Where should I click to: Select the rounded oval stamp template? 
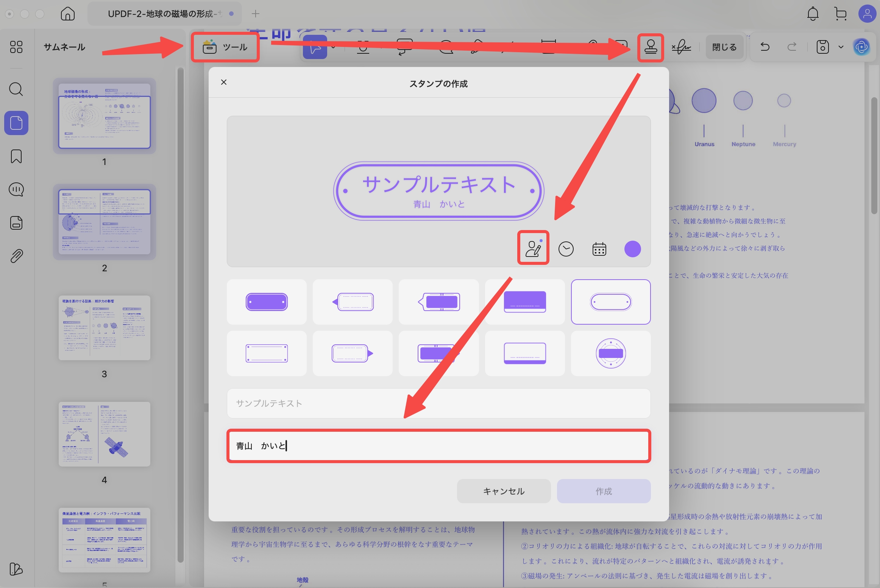[x=611, y=302]
